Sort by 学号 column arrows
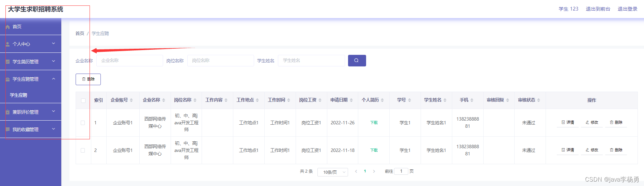The width and height of the screenshot is (644, 186). point(409,100)
